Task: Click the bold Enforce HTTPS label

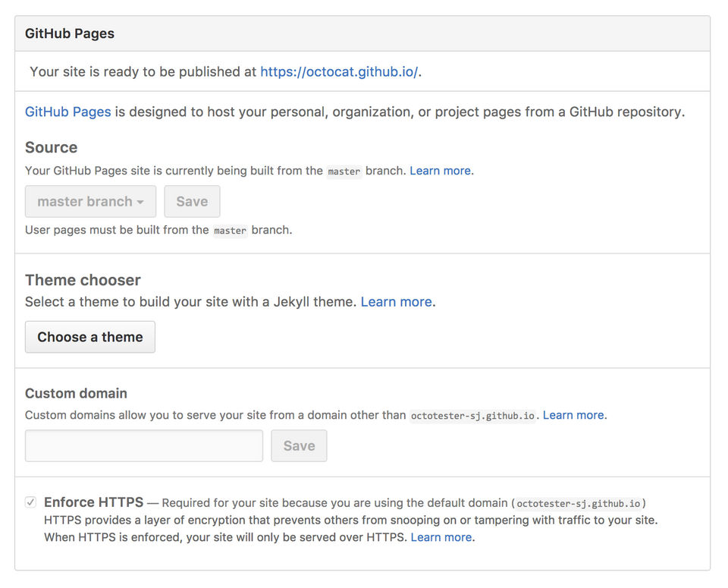Action: tap(94, 502)
